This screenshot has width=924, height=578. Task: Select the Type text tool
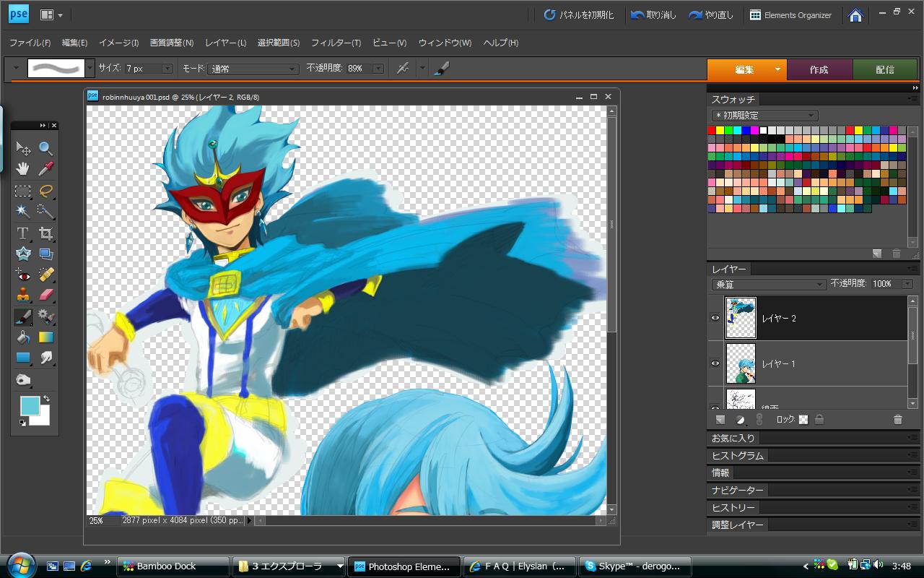click(x=23, y=233)
